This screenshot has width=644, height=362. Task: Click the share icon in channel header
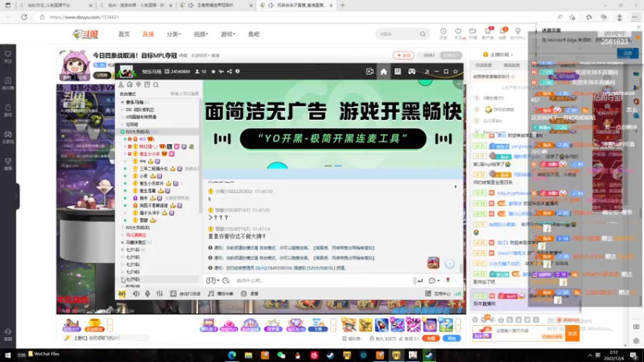tap(229, 72)
